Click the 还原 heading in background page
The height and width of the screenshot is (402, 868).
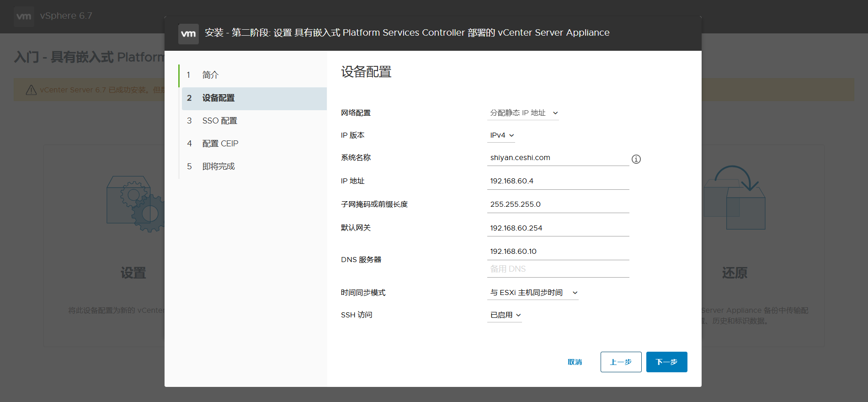click(x=735, y=273)
